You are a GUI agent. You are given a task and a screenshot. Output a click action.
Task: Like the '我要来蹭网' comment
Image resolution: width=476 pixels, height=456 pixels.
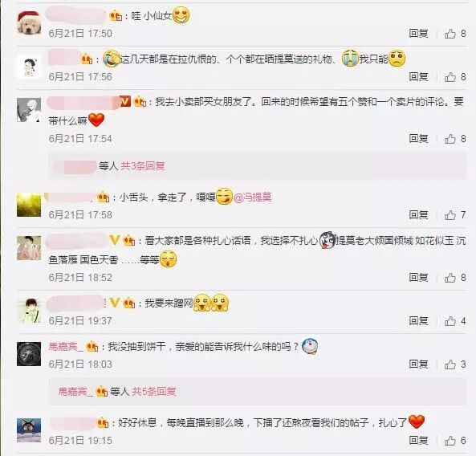tap(455, 321)
